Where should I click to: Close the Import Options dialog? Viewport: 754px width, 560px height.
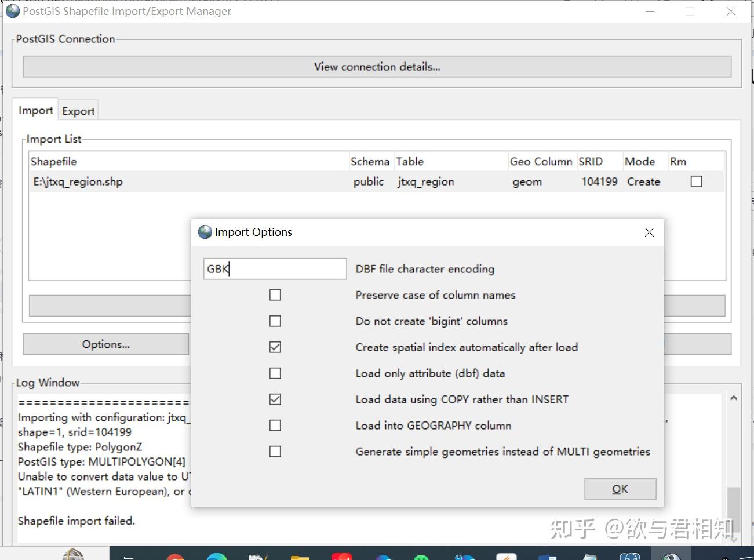pos(649,232)
